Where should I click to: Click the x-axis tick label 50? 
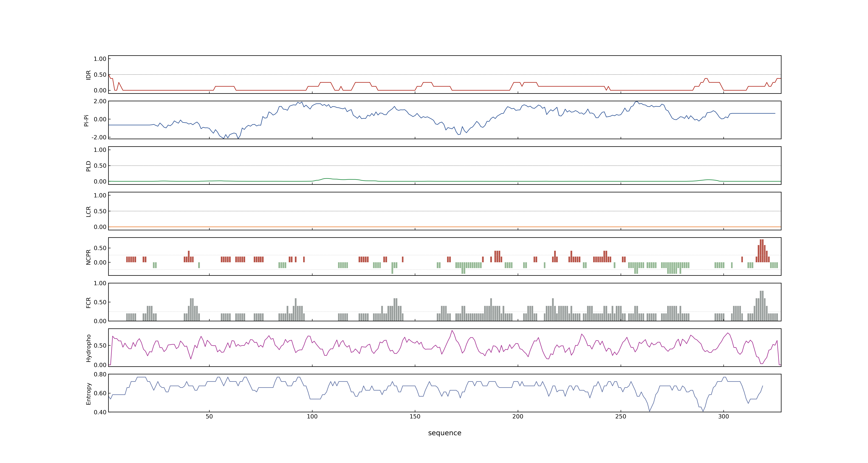click(x=209, y=416)
